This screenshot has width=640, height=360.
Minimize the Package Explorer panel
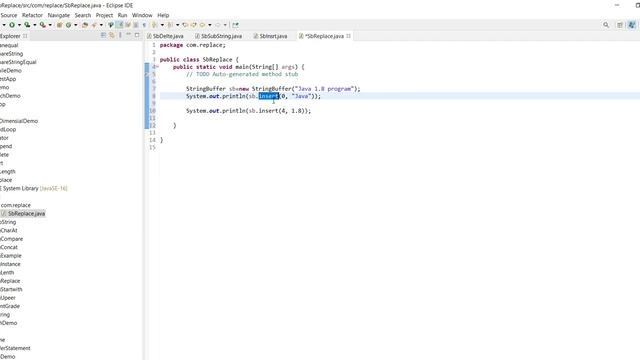tap(128, 35)
